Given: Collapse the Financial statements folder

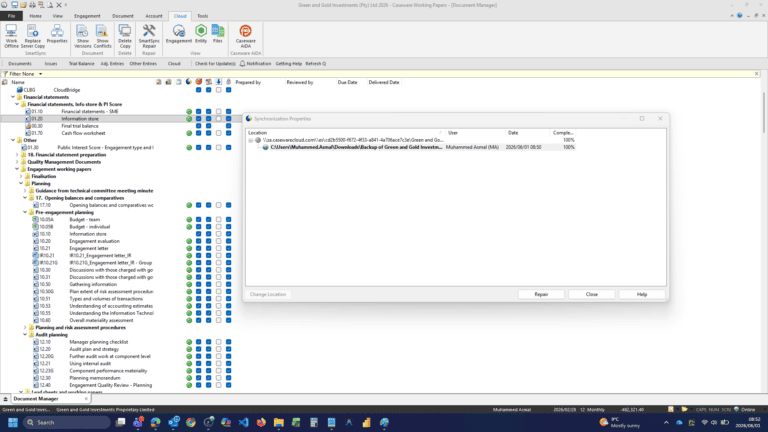Looking at the screenshot, I should [x=13, y=97].
